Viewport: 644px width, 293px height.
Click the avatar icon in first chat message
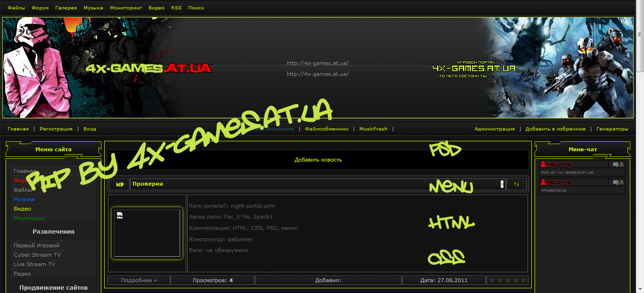[621, 164]
